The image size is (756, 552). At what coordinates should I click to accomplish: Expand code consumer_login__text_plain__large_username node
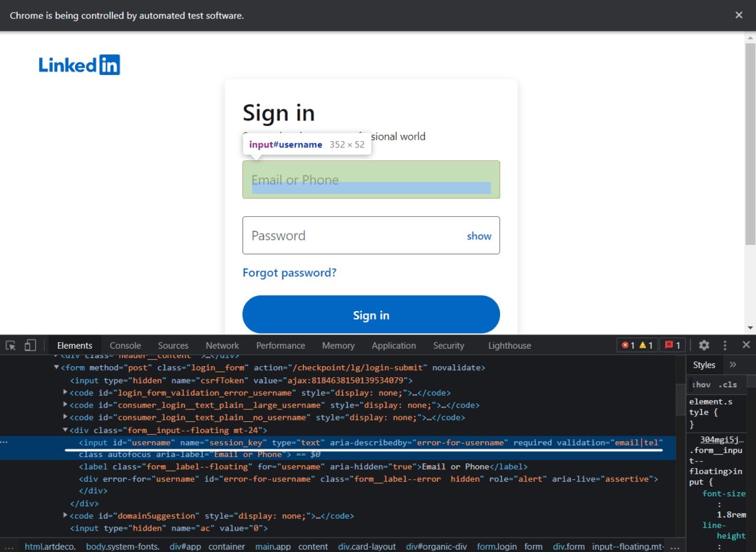[65, 405]
